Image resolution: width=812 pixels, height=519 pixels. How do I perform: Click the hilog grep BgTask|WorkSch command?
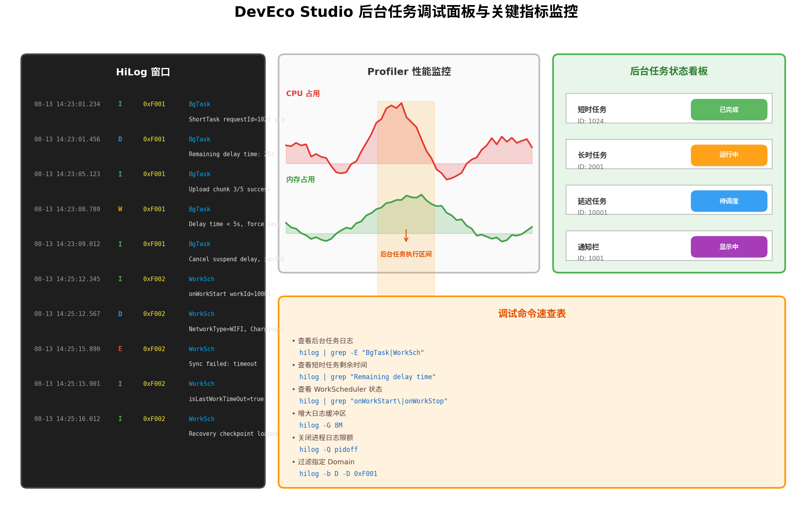coord(361,353)
